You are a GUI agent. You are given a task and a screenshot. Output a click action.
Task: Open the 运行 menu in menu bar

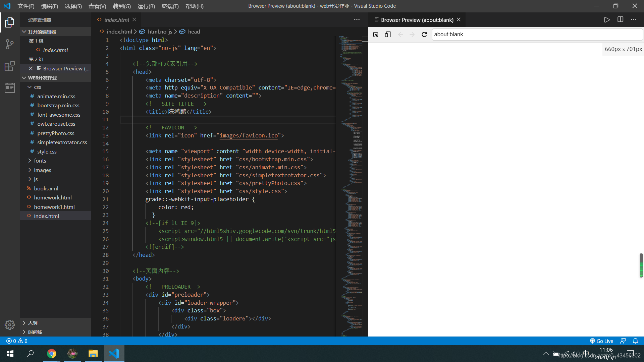click(146, 6)
